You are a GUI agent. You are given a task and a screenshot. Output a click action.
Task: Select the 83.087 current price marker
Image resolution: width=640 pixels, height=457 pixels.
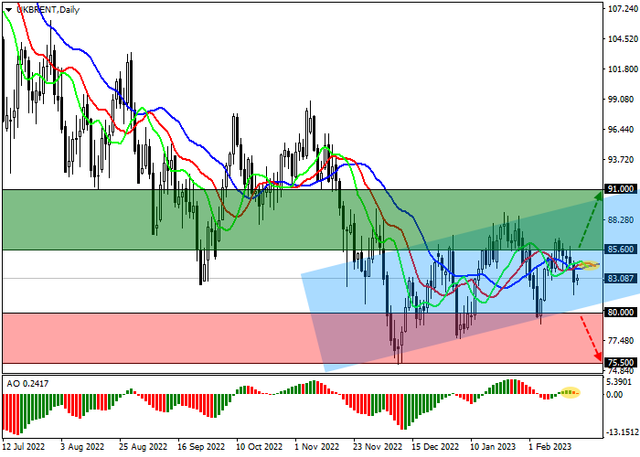tap(620, 278)
